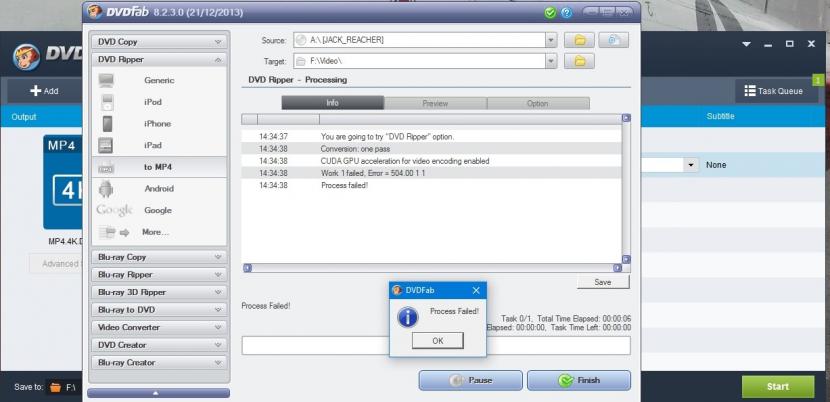Viewport: 830px width, 402px height.
Task: Expand the DVD Creator section
Action: tap(159, 345)
